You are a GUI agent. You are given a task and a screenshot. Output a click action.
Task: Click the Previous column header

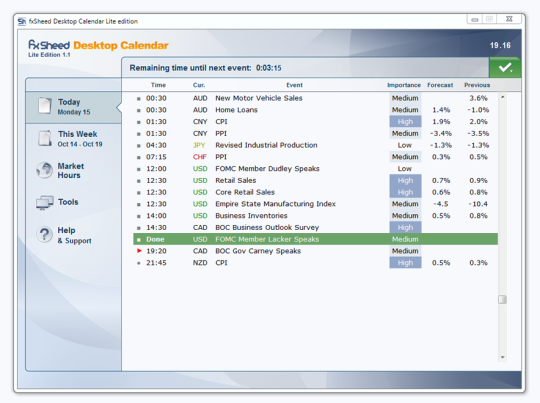tap(477, 85)
